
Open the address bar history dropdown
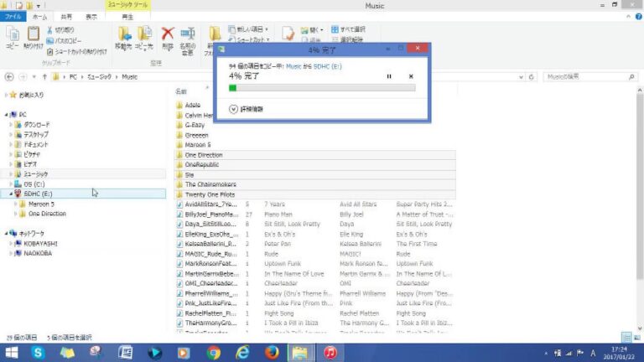click(x=522, y=77)
